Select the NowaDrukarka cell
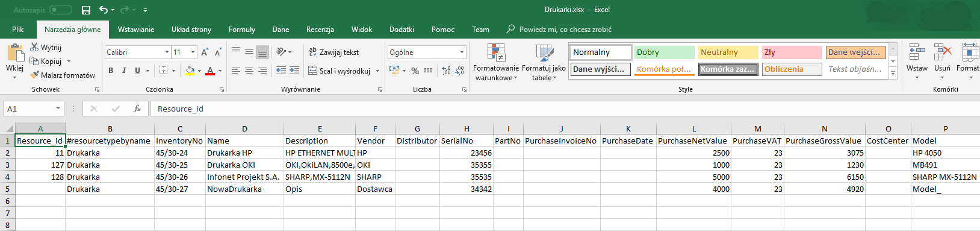The width and height of the screenshot is (980, 231). pyautogui.click(x=244, y=189)
